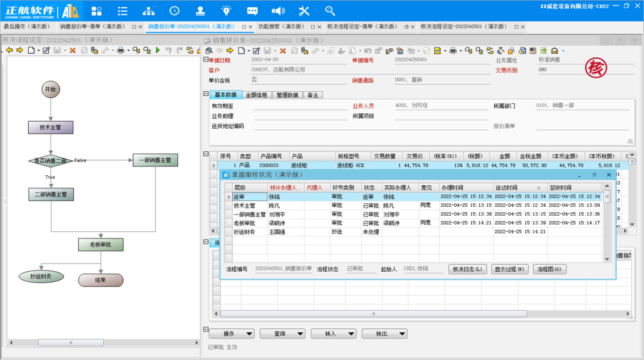Click the lightbulb icon in top toolbar
This screenshot has height=360, width=644.
(226, 11)
